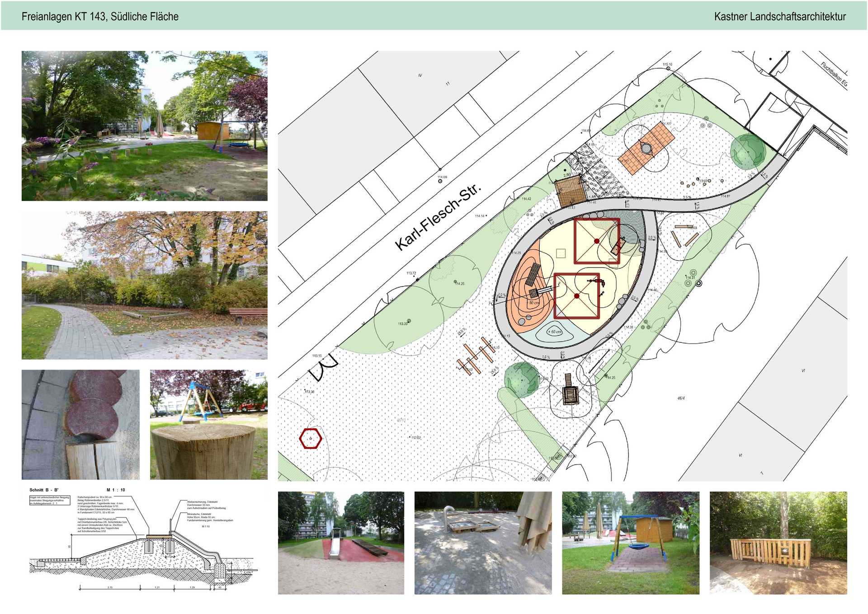Open the nest swing with shed photo
Image resolution: width=868 pixels, height=614 pixels.
click(630, 543)
